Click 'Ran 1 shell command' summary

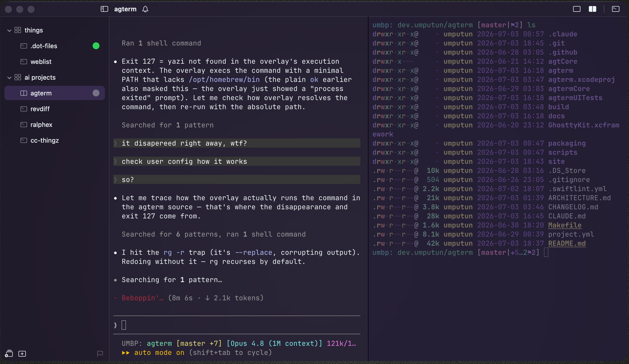click(161, 43)
